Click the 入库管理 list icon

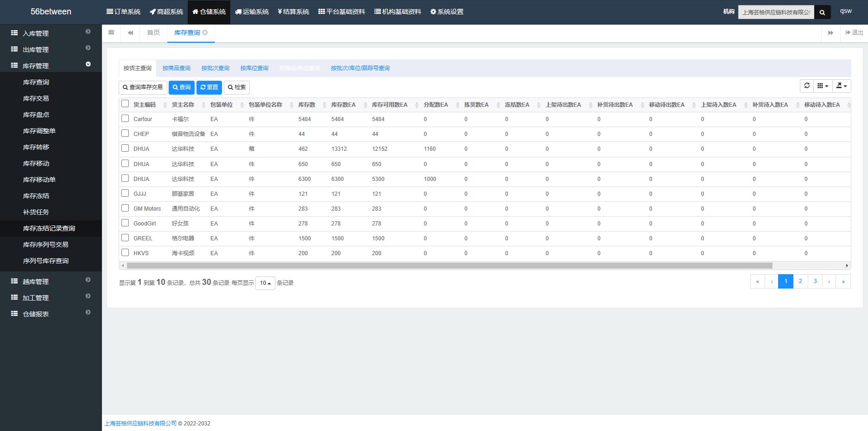click(14, 33)
